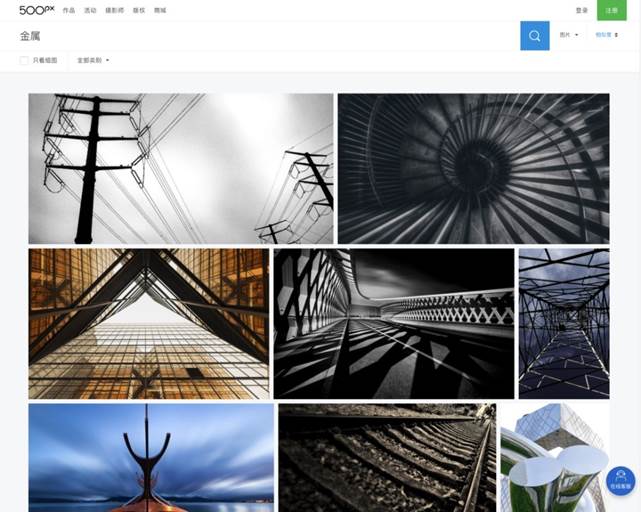
Task: Open the online customer service chat bubble
Action: click(620, 480)
